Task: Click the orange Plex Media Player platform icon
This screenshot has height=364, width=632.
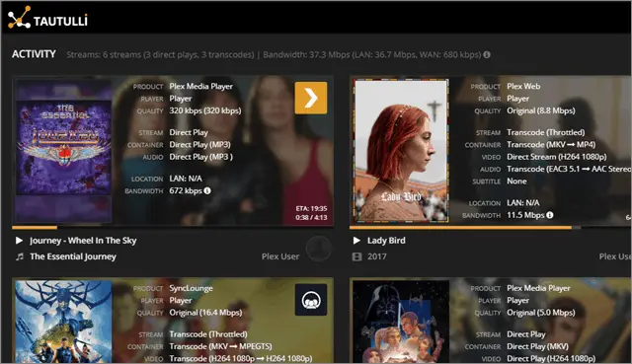Action: (311, 98)
